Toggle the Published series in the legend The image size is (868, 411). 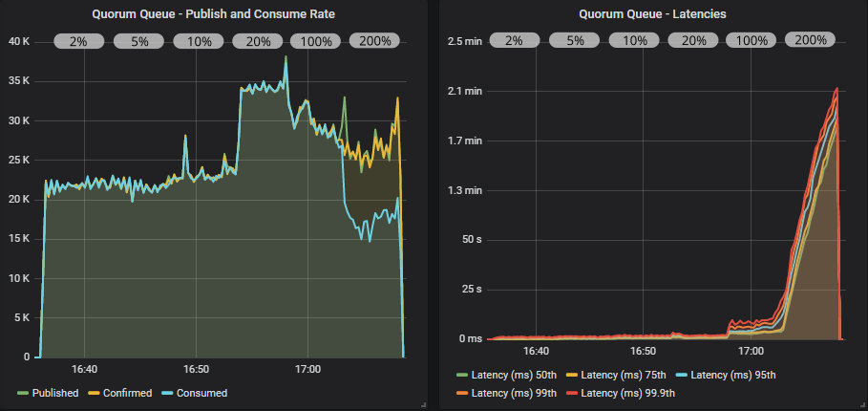point(54,393)
